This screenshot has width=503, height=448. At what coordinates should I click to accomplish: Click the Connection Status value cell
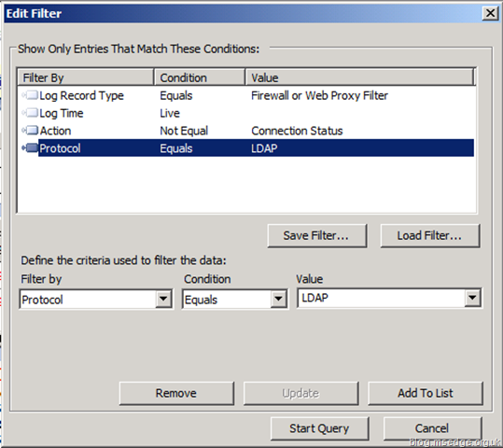click(297, 131)
